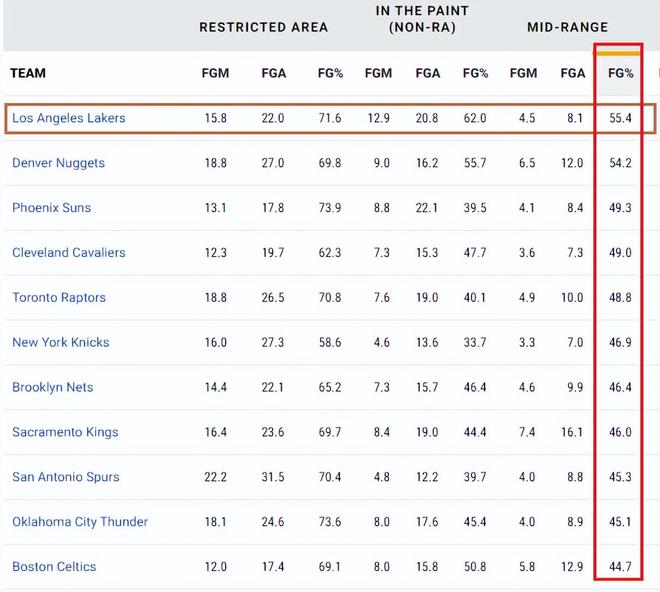
Task: Sort by In The Paint FG% header
Action: point(475,73)
